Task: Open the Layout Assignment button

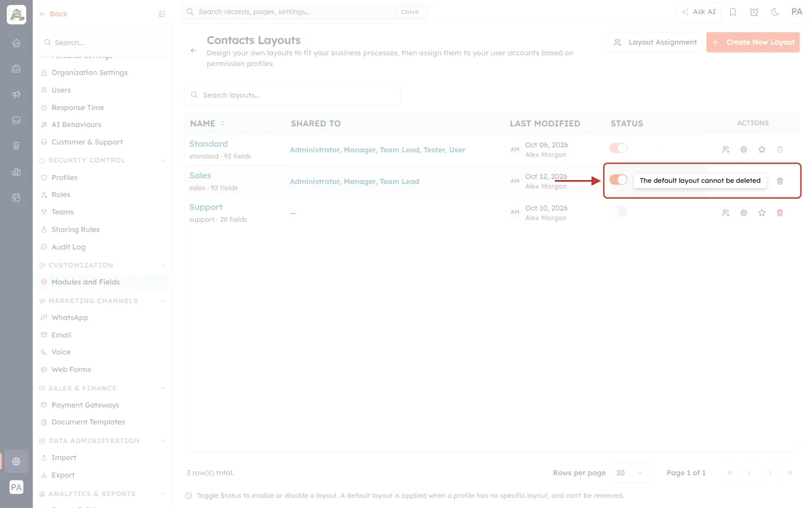Action: tap(655, 42)
